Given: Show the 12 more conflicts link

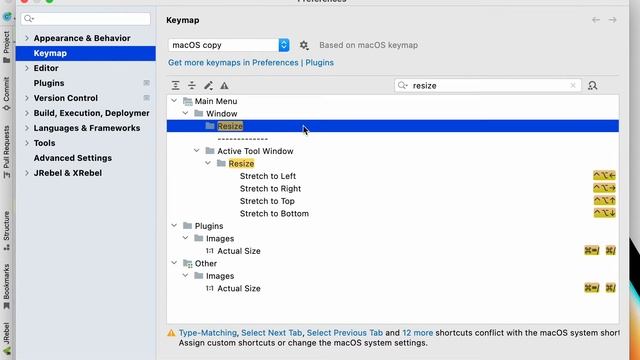Looking at the screenshot, I should coord(418,333).
